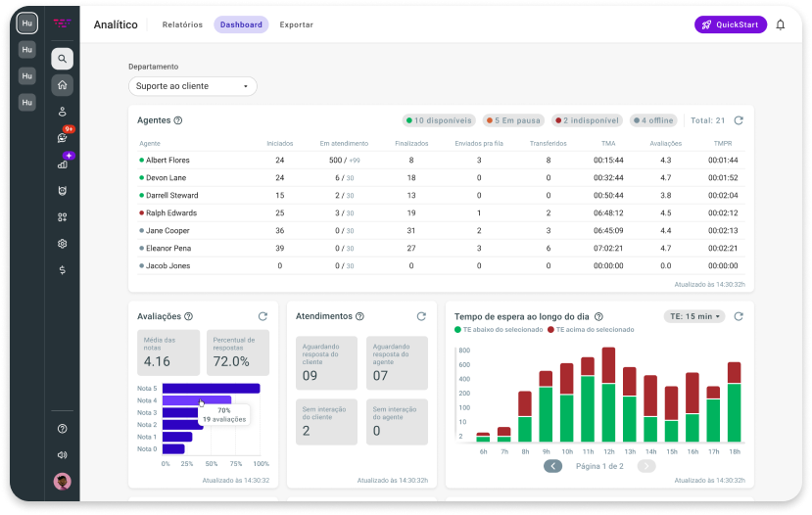
Task: Filter by 10 disponíveis status chip
Action: [439, 120]
